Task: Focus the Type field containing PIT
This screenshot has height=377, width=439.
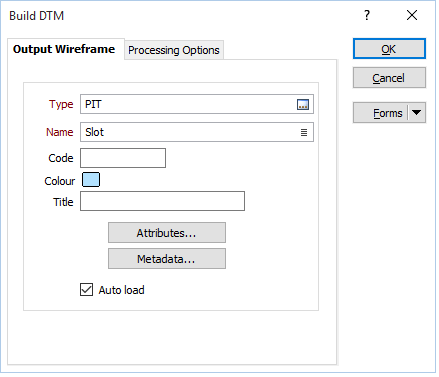Action: pos(197,104)
